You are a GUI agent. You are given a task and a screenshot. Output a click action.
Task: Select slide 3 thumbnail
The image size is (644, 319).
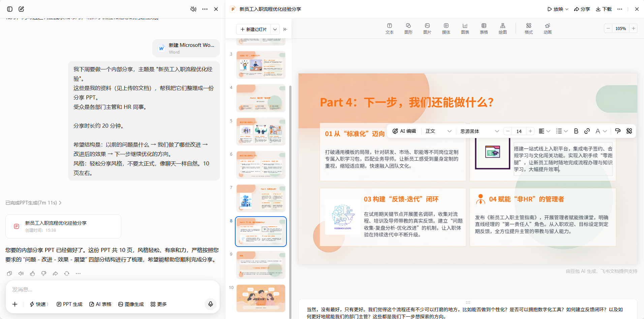coord(261,65)
